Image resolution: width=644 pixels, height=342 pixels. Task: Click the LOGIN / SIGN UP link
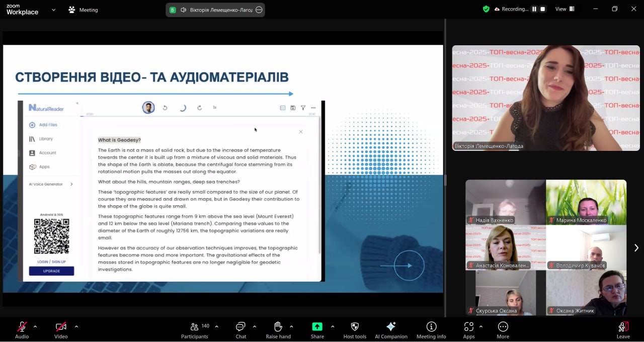(51, 262)
